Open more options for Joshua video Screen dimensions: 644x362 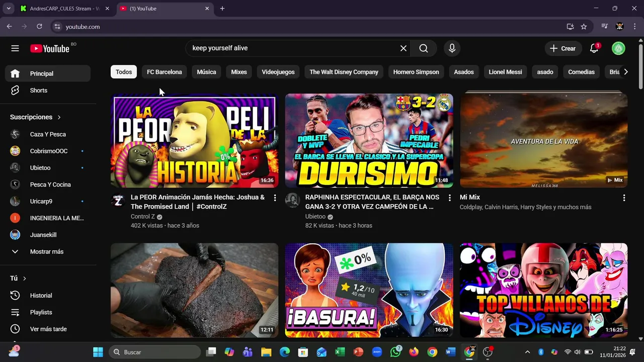pos(275,198)
